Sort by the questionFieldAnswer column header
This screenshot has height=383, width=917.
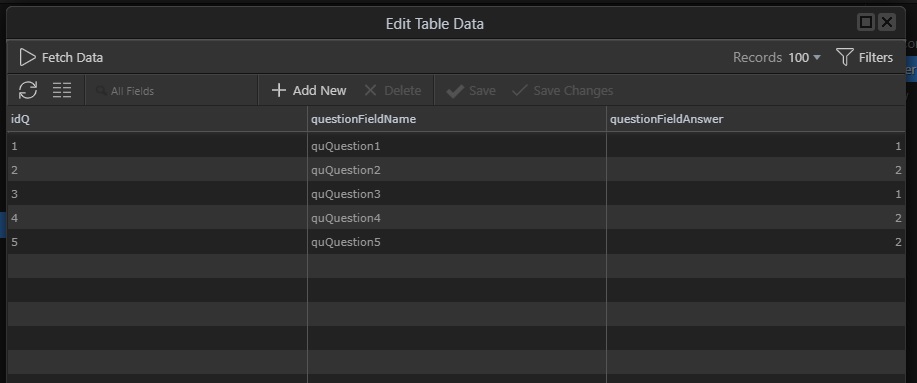pyautogui.click(x=756, y=119)
